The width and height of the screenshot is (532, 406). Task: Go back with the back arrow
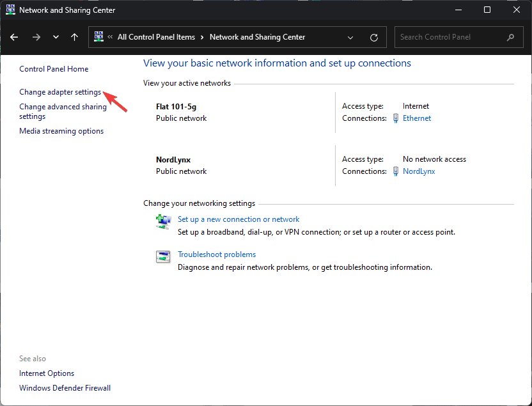click(x=14, y=37)
